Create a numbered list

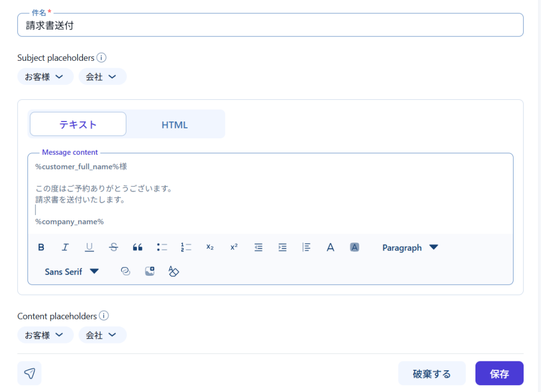[186, 247]
